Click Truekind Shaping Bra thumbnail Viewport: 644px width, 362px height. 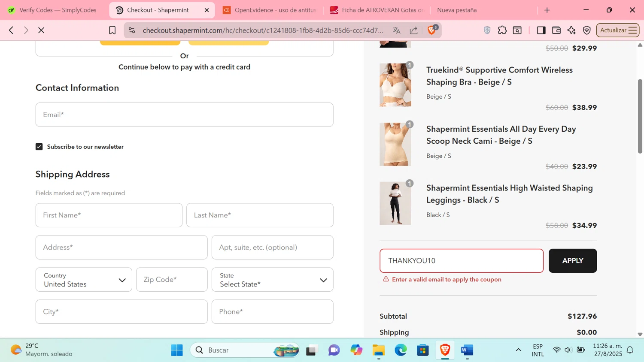coord(395,85)
